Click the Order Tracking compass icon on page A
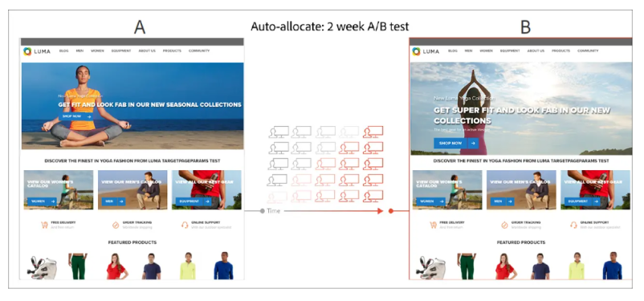 pos(116,225)
